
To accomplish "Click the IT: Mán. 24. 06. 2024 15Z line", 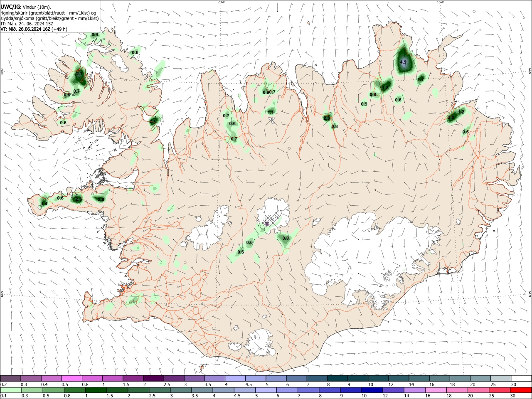I will 27,24.
